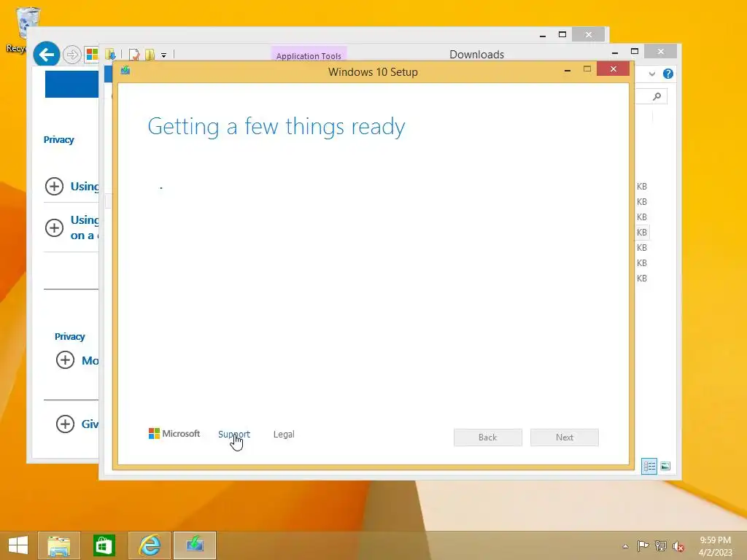Open Action Center flag icon
Screen dimensions: 747x560
click(x=643, y=545)
